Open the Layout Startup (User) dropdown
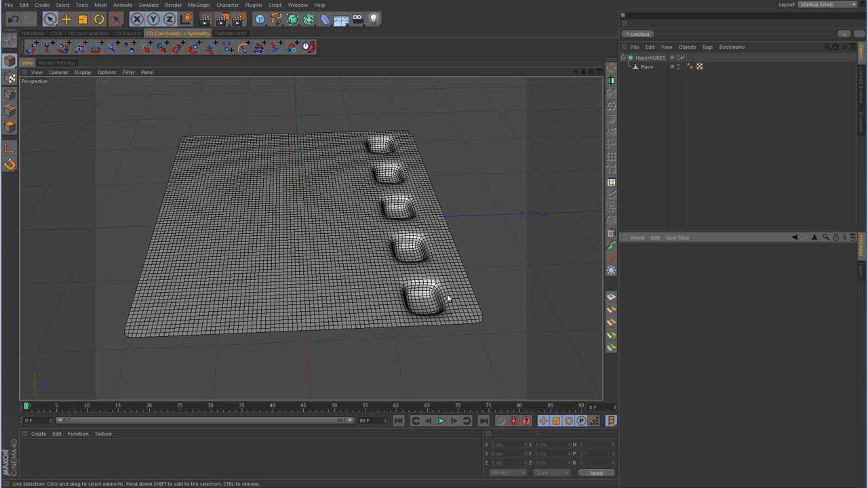 pos(827,5)
